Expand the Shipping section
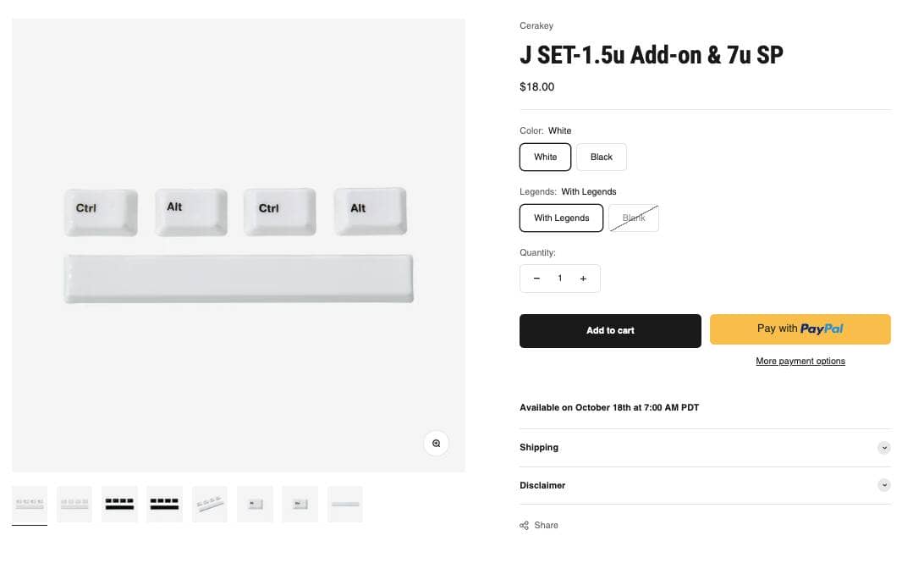This screenshot has height=563, width=924. pyautogui.click(x=884, y=447)
